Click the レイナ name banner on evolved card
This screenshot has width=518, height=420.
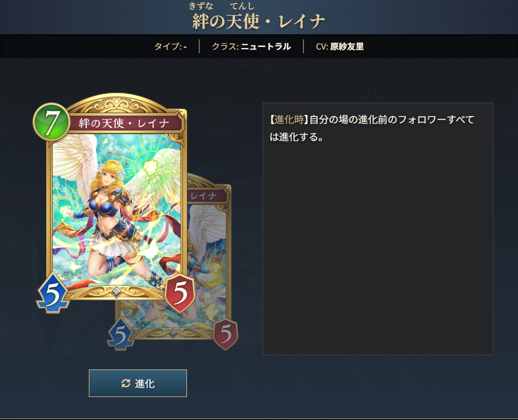(208, 196)
